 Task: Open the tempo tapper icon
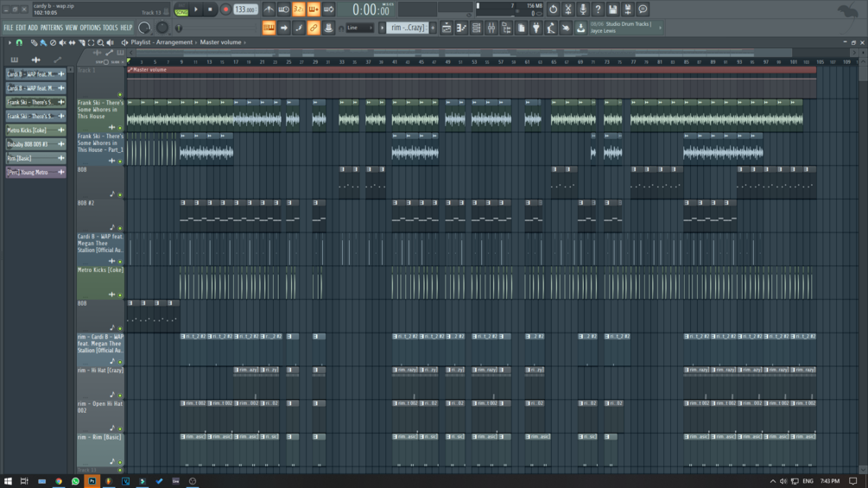[x=551, y=28]
